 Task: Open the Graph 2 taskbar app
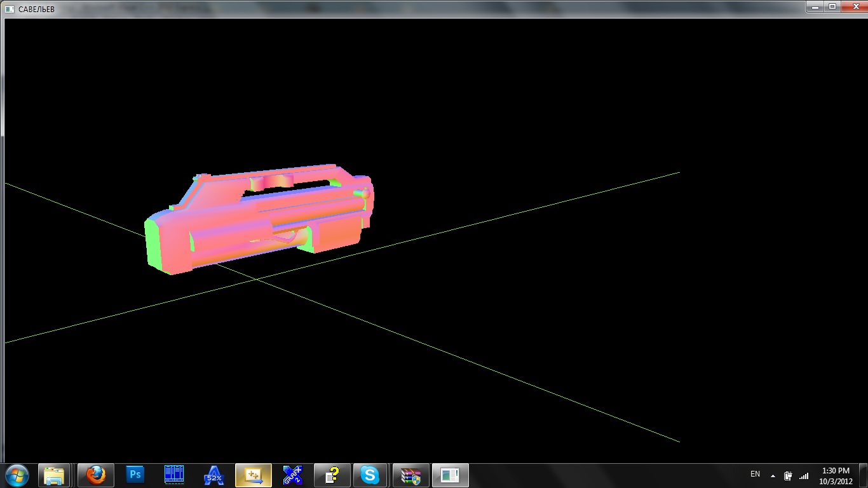[x=292, y=475]
